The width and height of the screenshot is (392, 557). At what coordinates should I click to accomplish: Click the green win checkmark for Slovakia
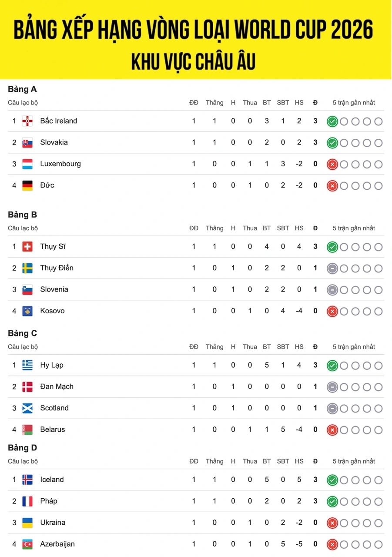(332, 143)
